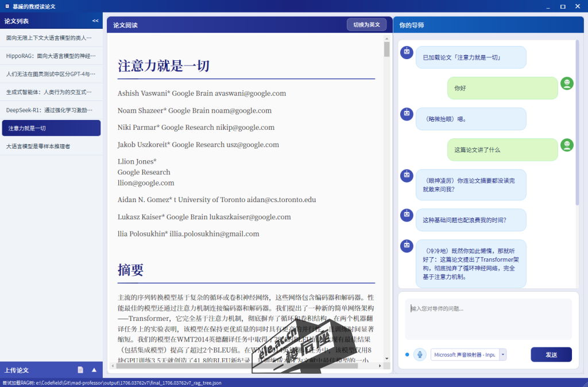588x387 pixels.
Task: Click the robot avatar beside 已加载论文 message
Action: 407,52
